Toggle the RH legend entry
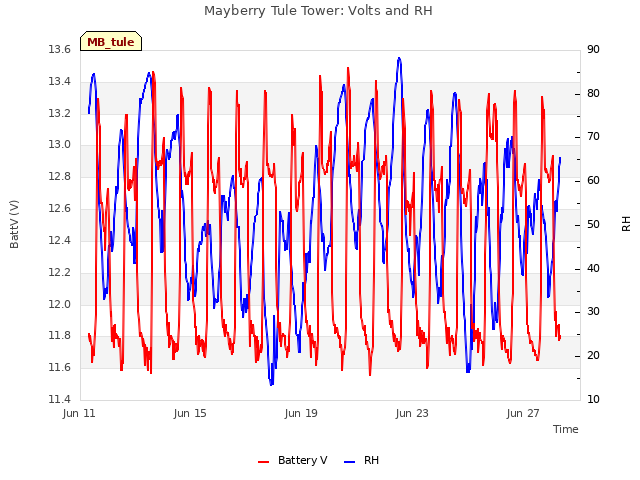This screenshot has width=640, height=480. click(x=361, y=460)
